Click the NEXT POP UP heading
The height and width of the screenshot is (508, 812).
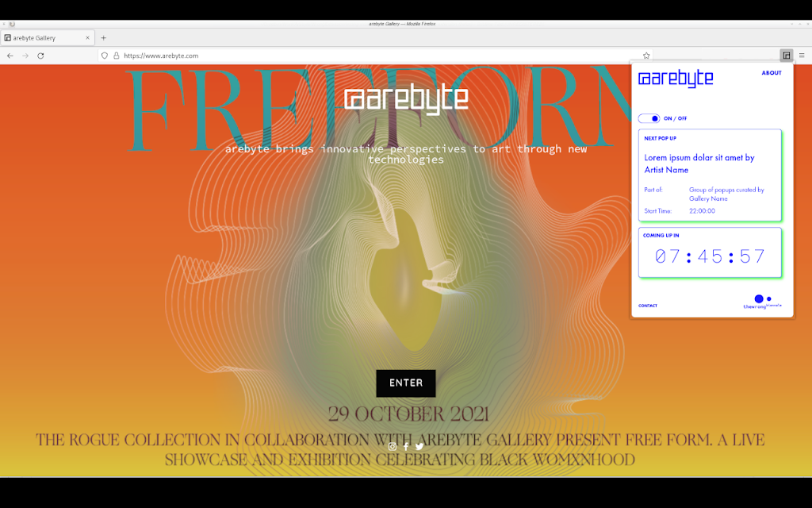pyautogui.click(x=661, y=138)
